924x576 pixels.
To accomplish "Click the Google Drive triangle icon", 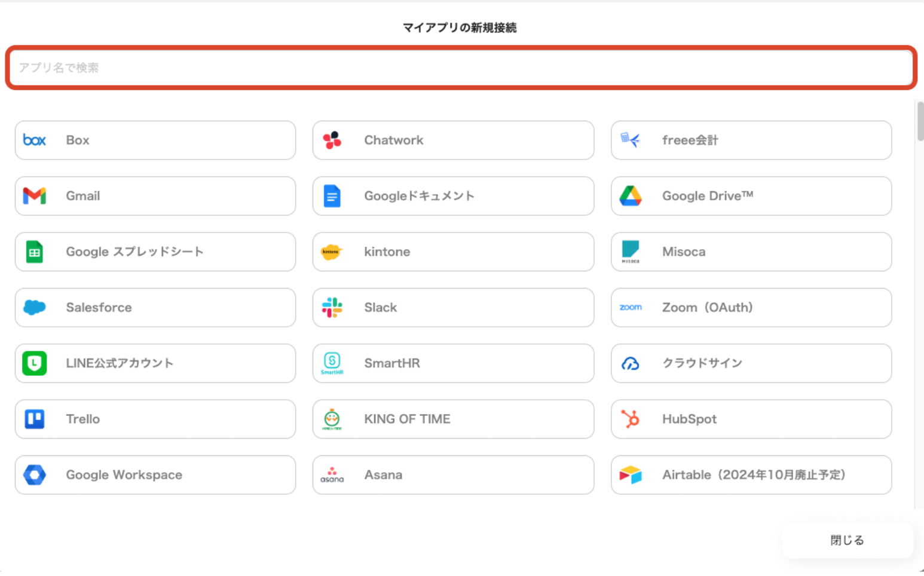I will click(x=631, y=196).
